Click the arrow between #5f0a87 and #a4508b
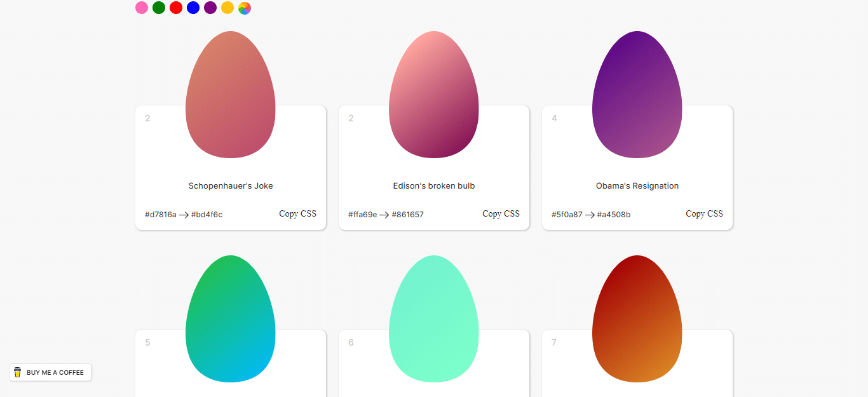The image size is (868, 397). (x=590, y=215)
